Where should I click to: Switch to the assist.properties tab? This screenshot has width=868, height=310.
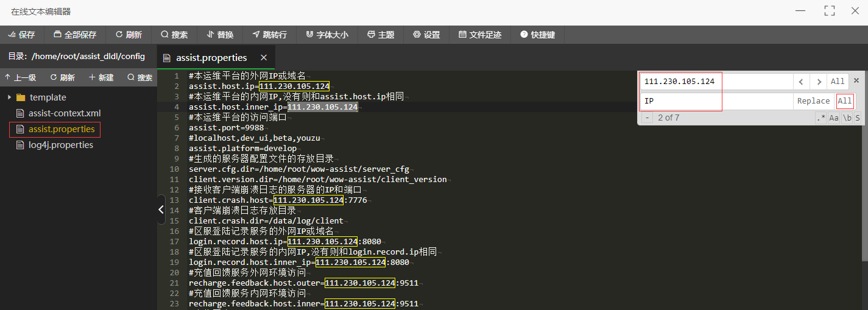point(211,58)
